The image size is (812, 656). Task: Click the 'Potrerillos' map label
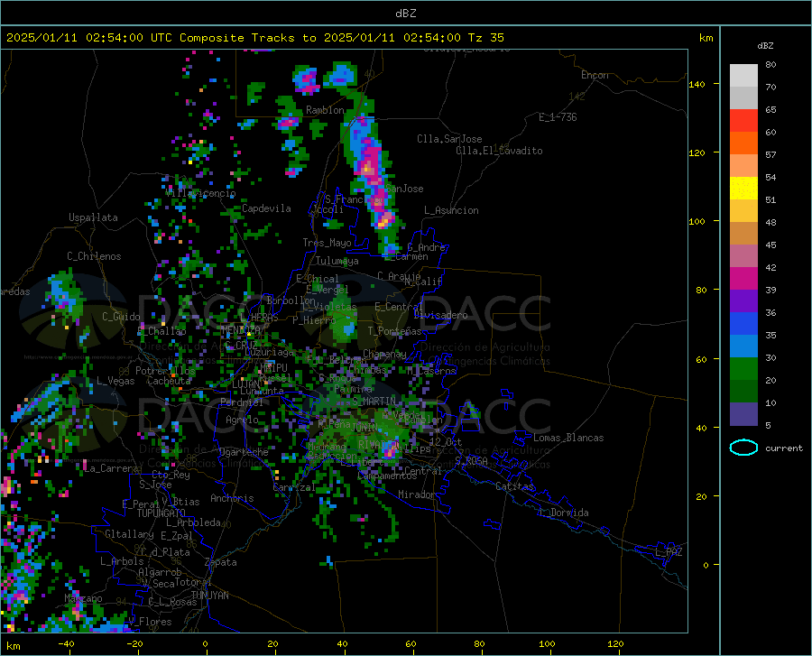[x=165, y=371]
